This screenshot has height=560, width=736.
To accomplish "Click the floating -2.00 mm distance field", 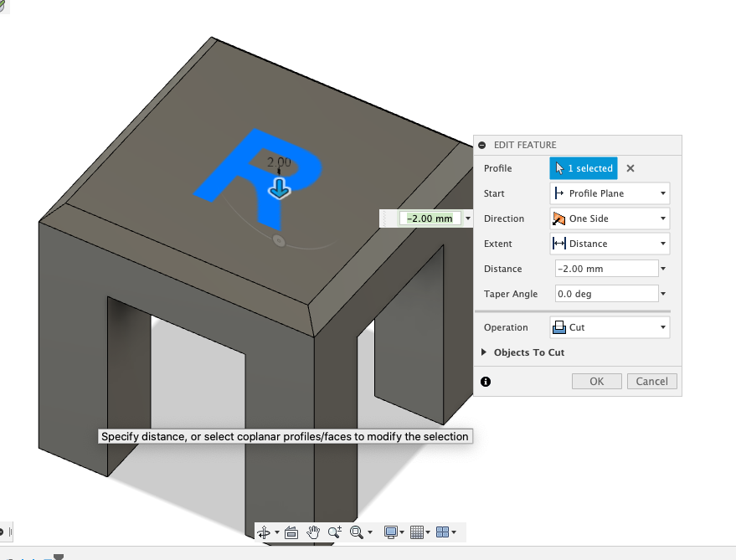I will (430, 218).
